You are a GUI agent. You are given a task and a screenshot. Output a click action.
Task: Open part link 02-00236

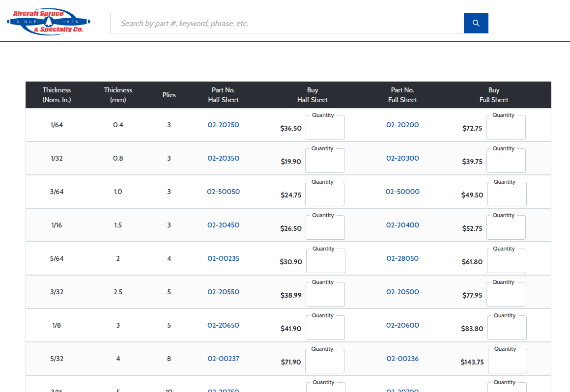click(402, 359)
